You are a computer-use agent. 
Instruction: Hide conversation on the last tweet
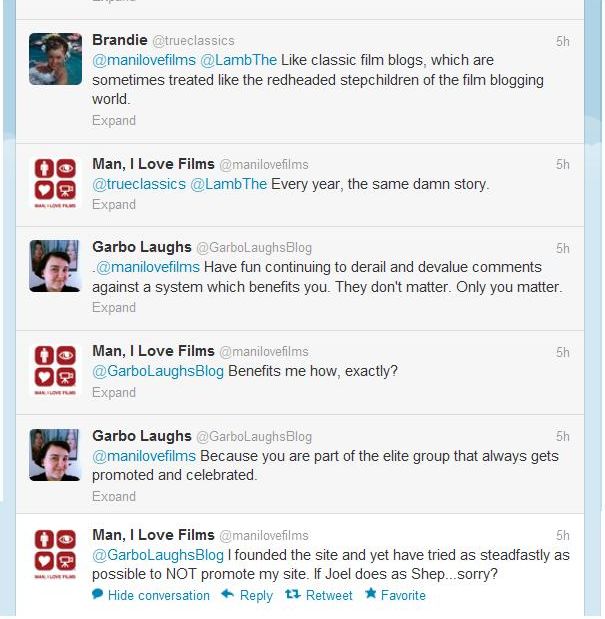(x=158, y=595)
